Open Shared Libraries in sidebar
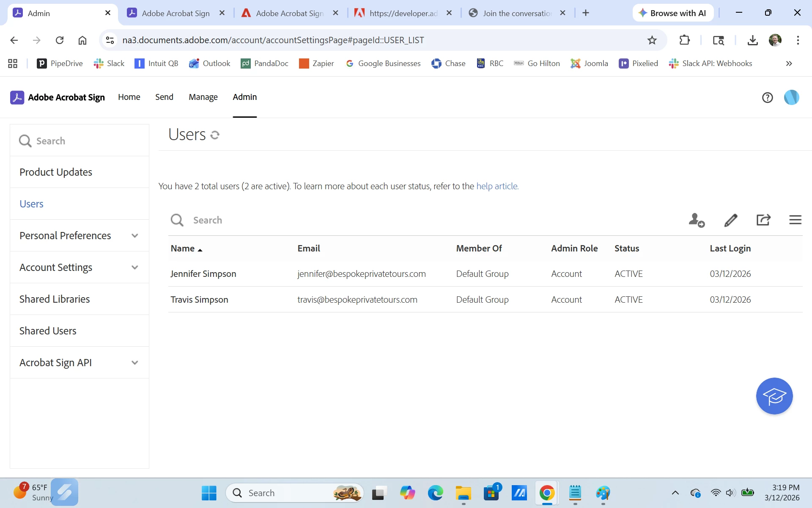The height and width of the screenshot is (508, 812). point(55,299)
